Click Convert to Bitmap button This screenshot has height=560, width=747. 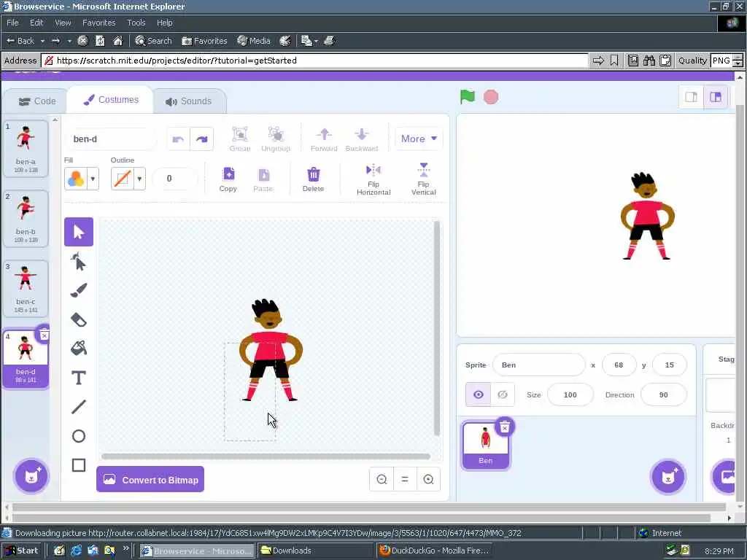coord(150,479)
